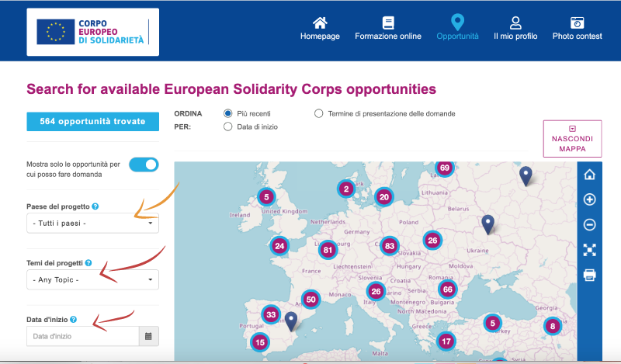Expand the Tutti i paesi dropdown
This screenshot has width=621, height=364.
coord(92,224)
